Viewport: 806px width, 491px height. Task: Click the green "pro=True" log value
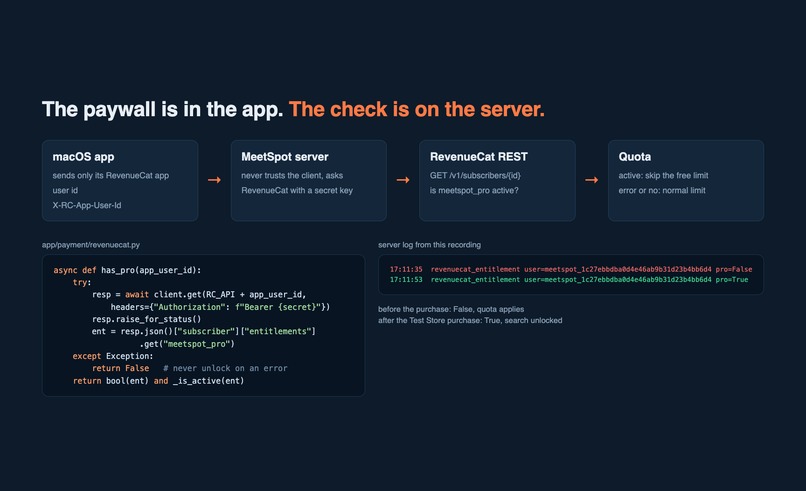pos(732,280)
